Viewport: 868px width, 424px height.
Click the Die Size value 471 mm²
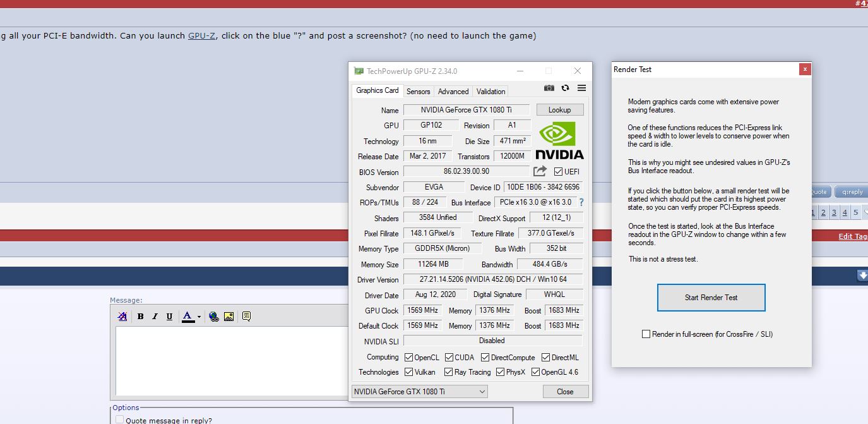tap(512, 141)
